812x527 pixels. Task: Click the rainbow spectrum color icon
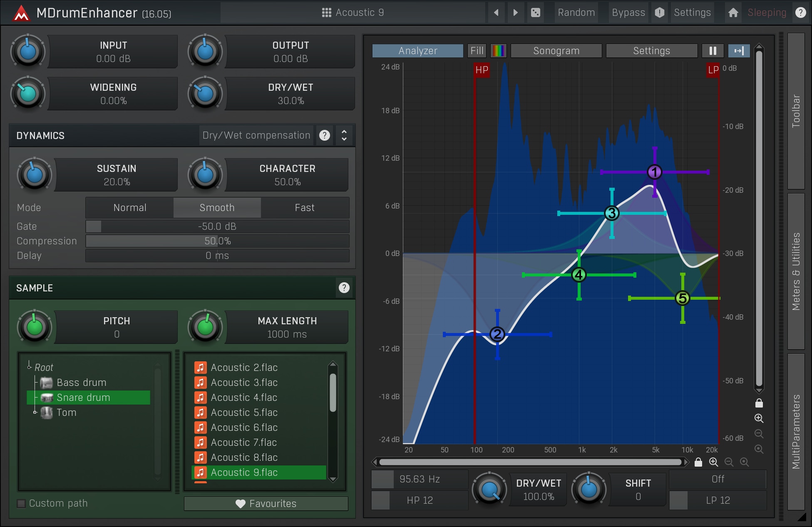pos(499,51)
